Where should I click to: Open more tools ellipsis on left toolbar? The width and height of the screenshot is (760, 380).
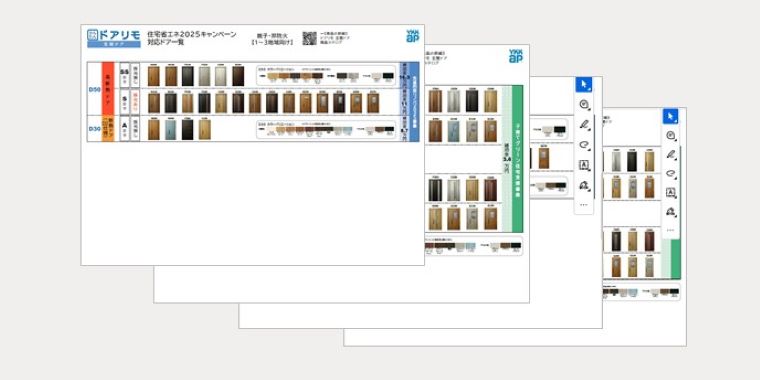584,205
